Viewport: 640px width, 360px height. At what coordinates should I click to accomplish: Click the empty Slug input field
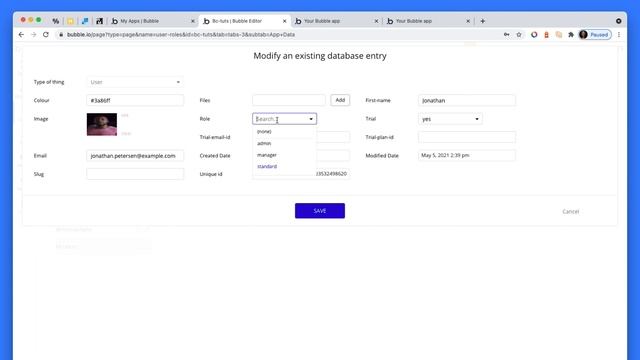pyautogui.click(x=135, y=174)
